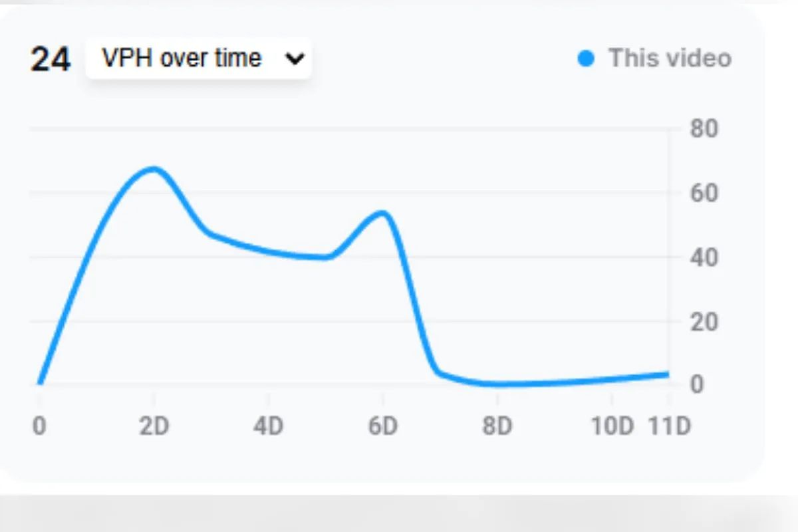Click the 40 label on the vertical axis
The height and width of the screenshot is (532, 798).
point(704,257)
